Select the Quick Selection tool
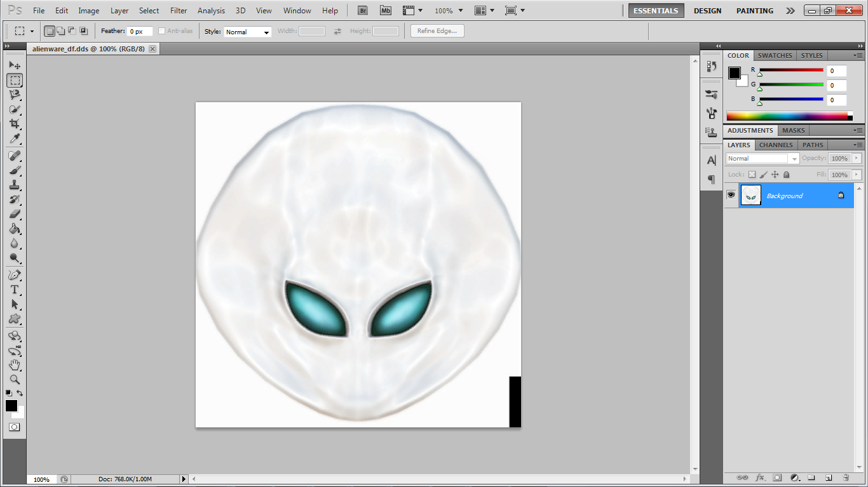This screenshot has height=487, width=868. pyautogui.click(x=15, y=109)
